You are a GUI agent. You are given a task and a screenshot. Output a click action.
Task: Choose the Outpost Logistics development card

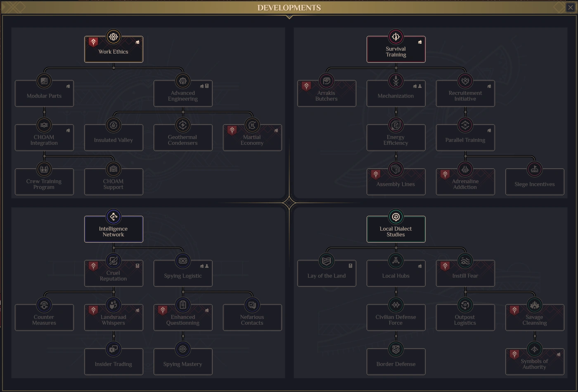point(465,317)
